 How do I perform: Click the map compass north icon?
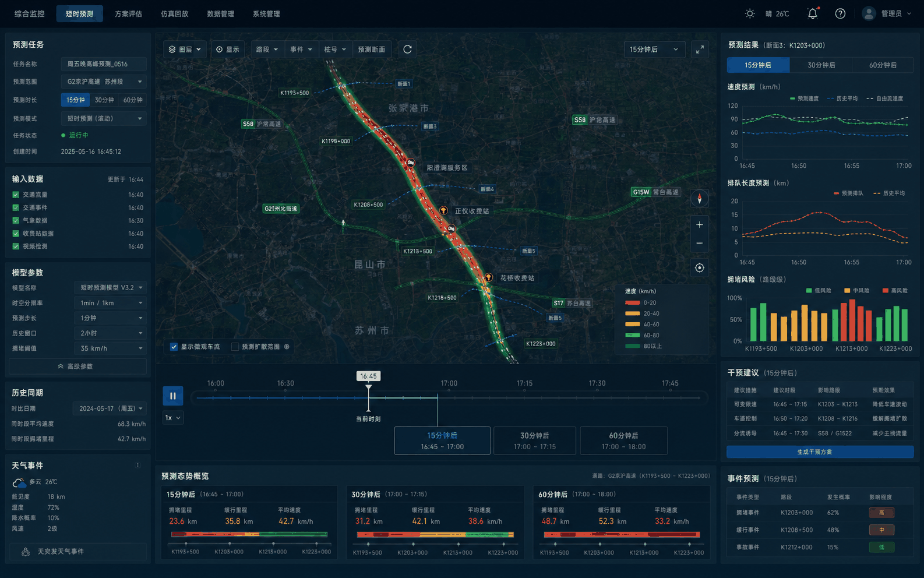[x=700, y=199]
